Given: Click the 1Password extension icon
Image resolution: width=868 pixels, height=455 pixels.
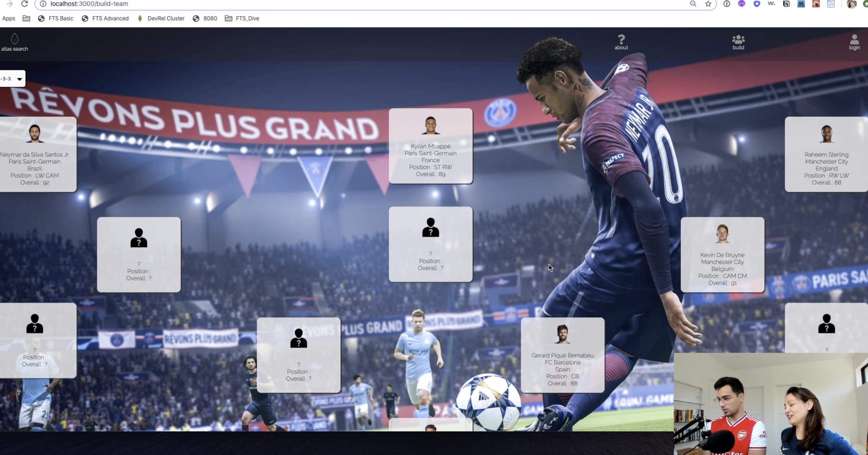Looking at the screenshot, I should tap(727, 4).
